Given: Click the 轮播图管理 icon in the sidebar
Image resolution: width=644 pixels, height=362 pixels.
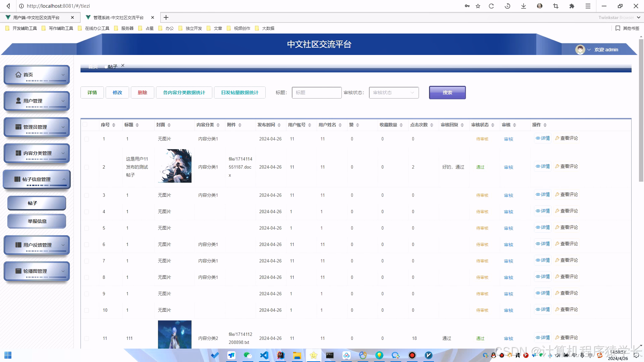Looking at the screenshot, I should coord(18,270).
